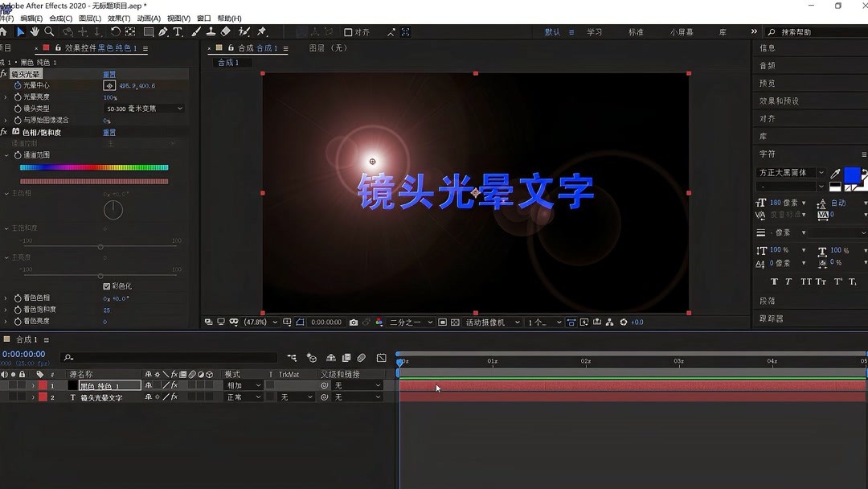Select the Zoom tool

pos(47,32)
